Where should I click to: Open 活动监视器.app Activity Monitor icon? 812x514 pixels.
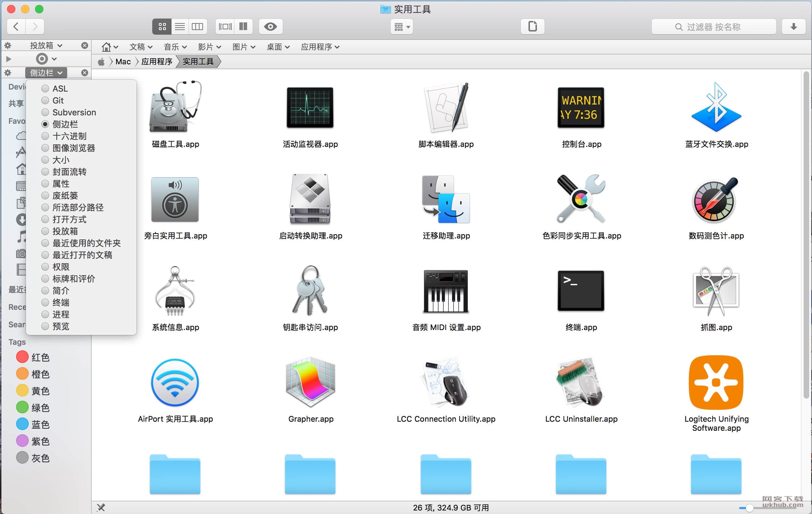[x=310, y=108]
